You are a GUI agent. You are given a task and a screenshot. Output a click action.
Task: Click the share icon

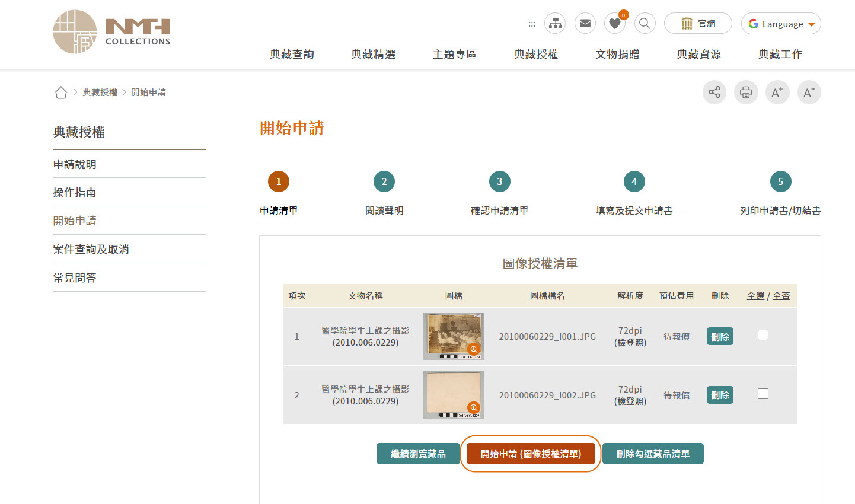714,92
